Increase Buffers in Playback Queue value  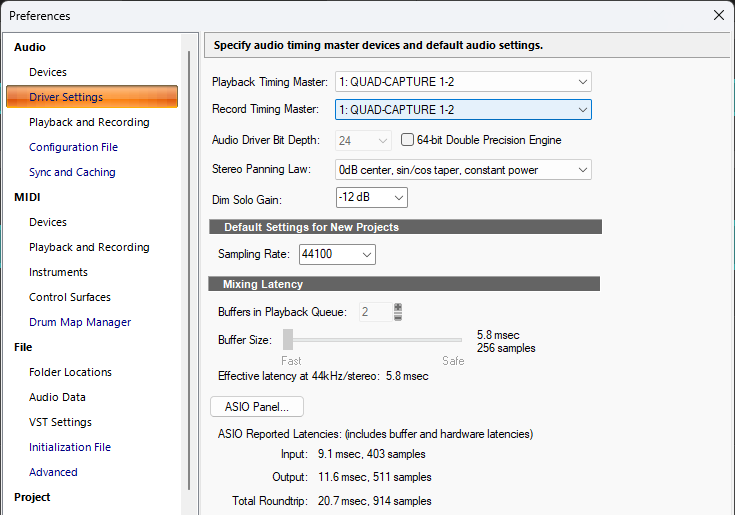point(398,307)
